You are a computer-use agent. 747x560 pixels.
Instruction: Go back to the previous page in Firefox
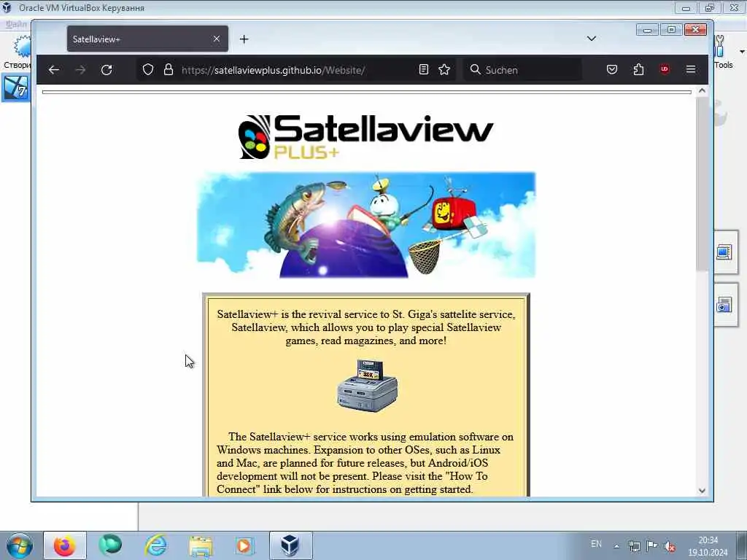pos(54,70)
